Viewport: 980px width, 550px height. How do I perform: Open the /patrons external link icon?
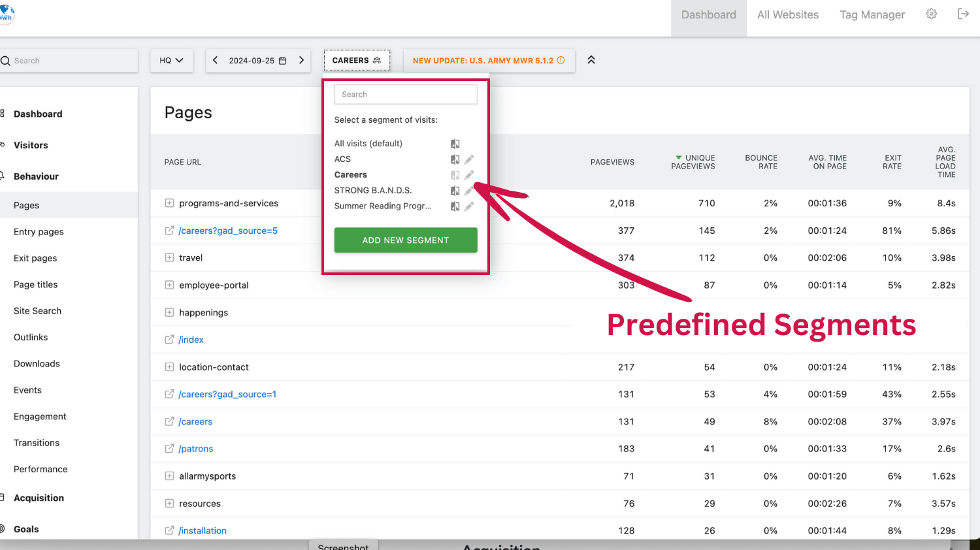tap(169, 449)
